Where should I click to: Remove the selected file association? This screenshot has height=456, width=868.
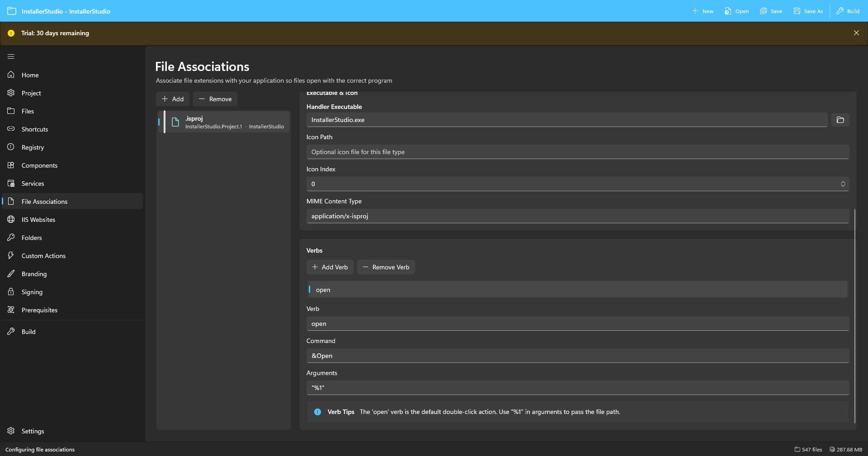(x=215, y=99)
